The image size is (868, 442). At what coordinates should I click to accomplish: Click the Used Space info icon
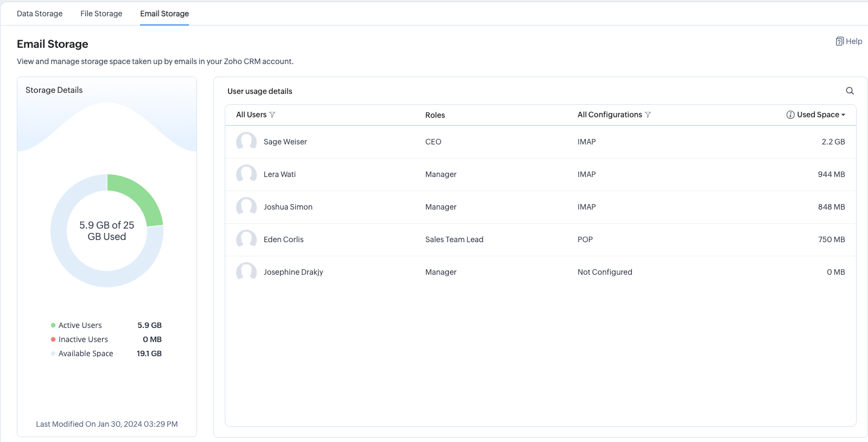tap(790, 115)
